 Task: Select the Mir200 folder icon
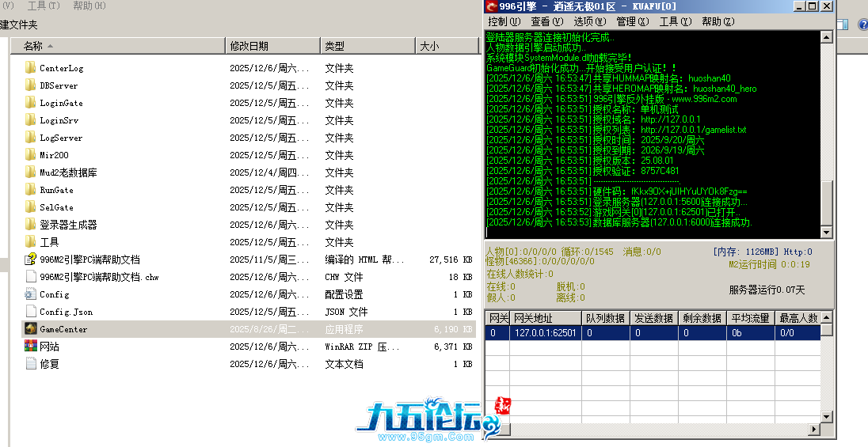(31, 155)
